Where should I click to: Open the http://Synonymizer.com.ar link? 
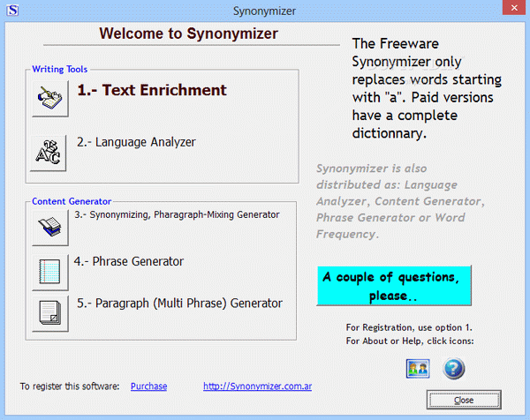pos(257,386)
